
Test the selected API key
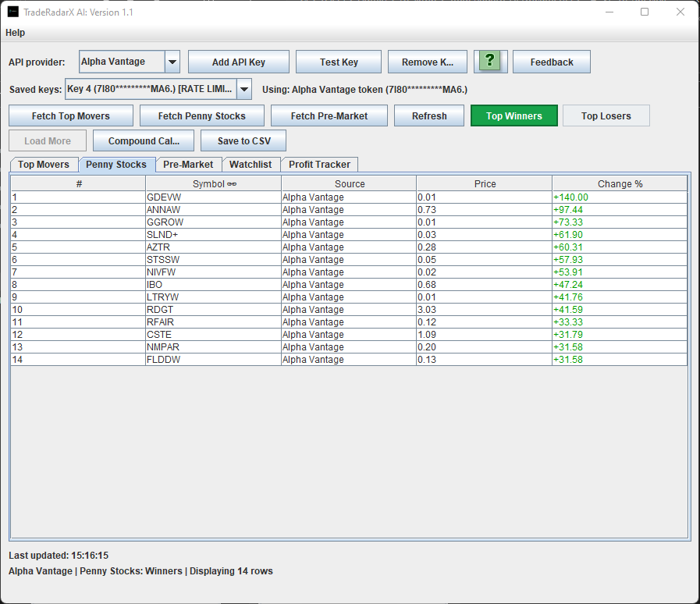click(338, 62)
